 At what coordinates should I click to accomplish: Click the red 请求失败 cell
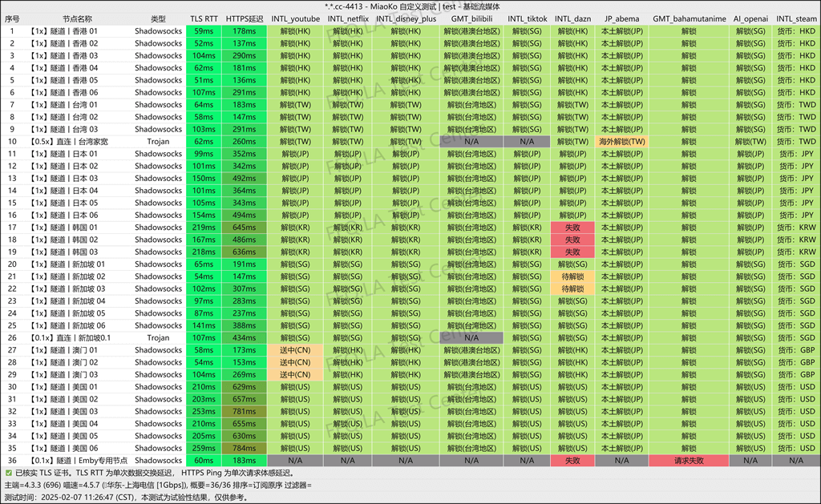tap(689, 461)
